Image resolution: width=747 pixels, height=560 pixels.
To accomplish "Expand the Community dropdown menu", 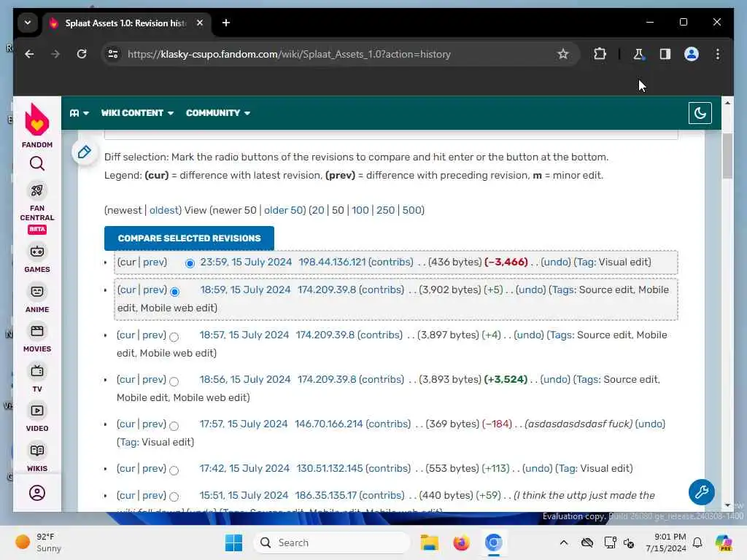I will 218,113.
